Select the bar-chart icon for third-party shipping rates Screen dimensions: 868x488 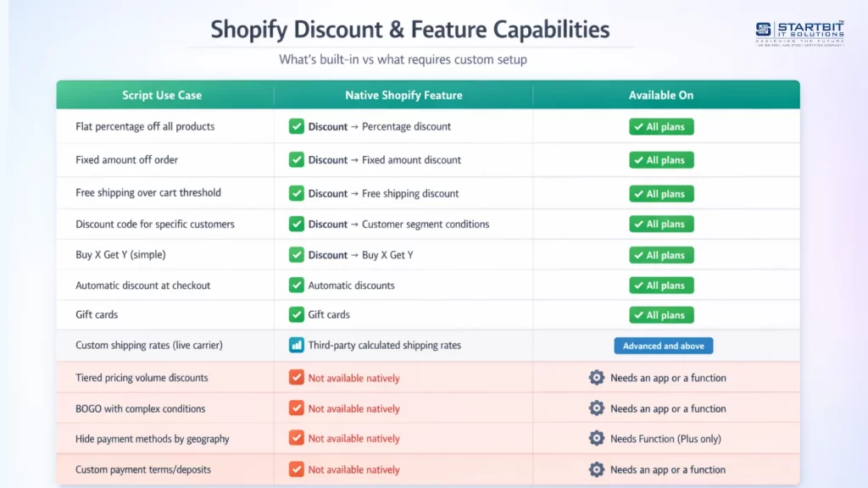(296, 345)
